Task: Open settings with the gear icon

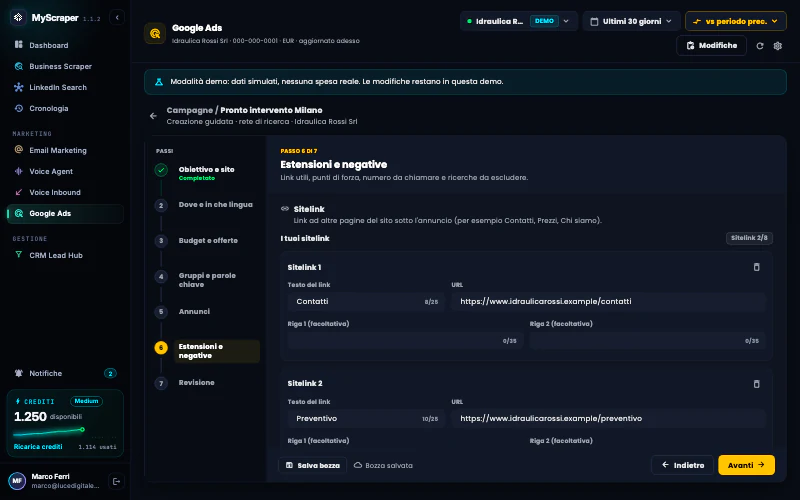Action: click(x=778, y=46)
